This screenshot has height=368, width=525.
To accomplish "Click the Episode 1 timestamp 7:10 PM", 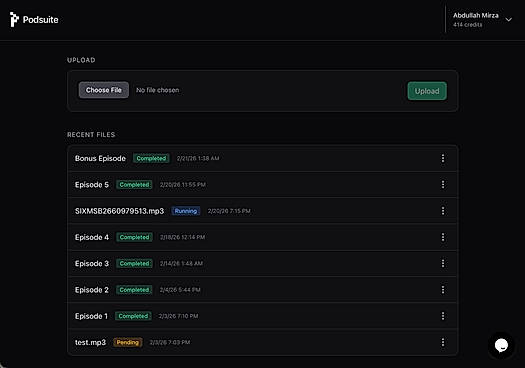I will 178,316.
